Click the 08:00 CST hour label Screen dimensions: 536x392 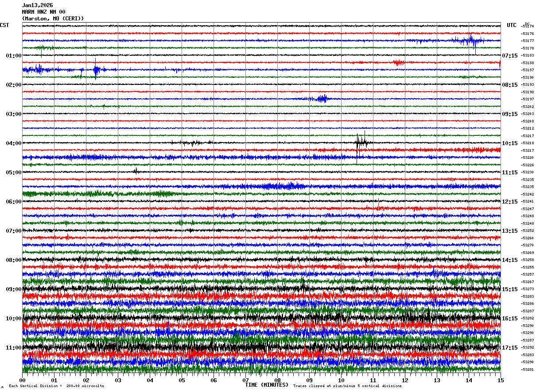[14, 260]
